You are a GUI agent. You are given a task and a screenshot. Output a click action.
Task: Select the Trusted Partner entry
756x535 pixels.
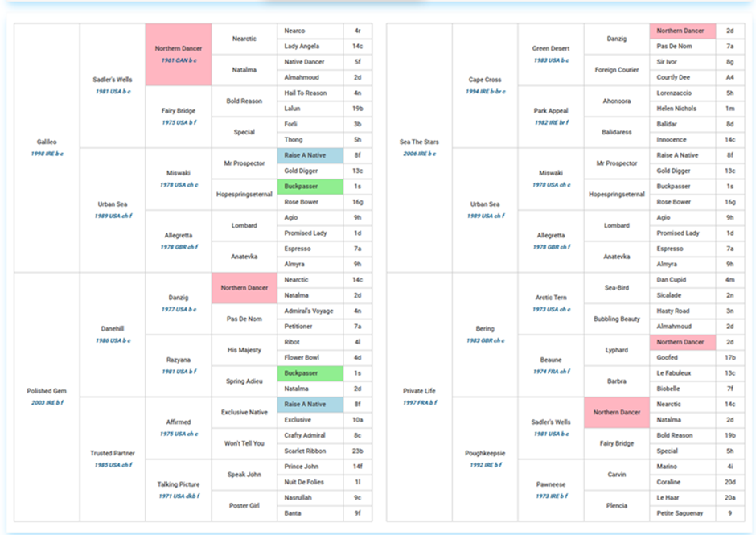pyautogui.click(x=113, y=453)
